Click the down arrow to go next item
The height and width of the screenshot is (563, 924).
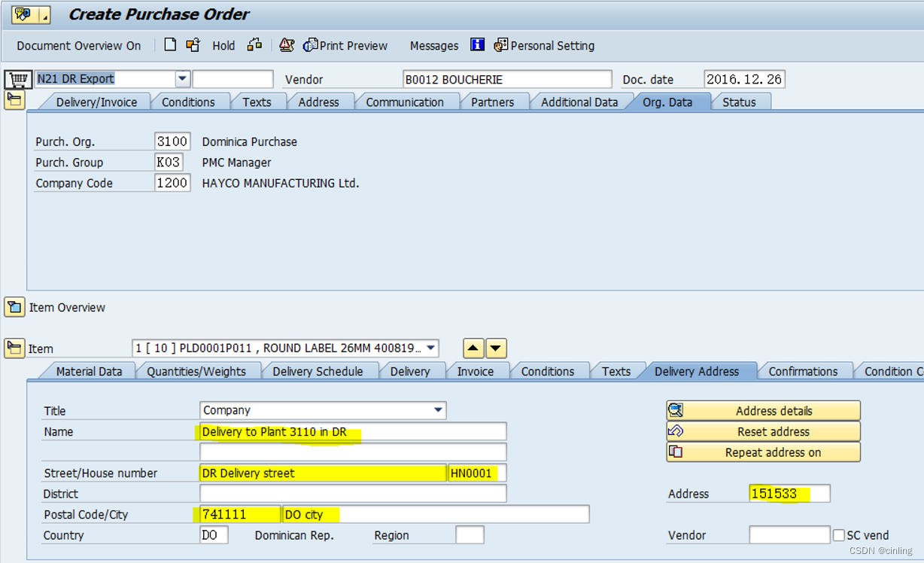click(497, 348)
